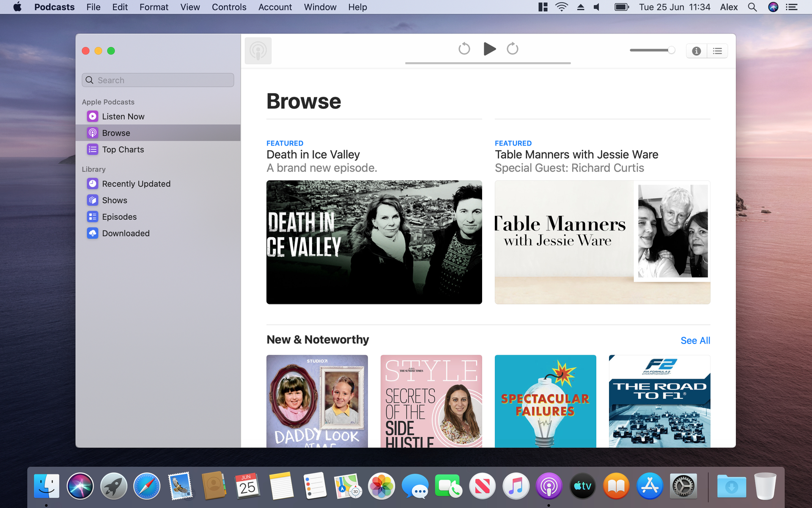Click the playback progress bar

(x=488, y=63)
